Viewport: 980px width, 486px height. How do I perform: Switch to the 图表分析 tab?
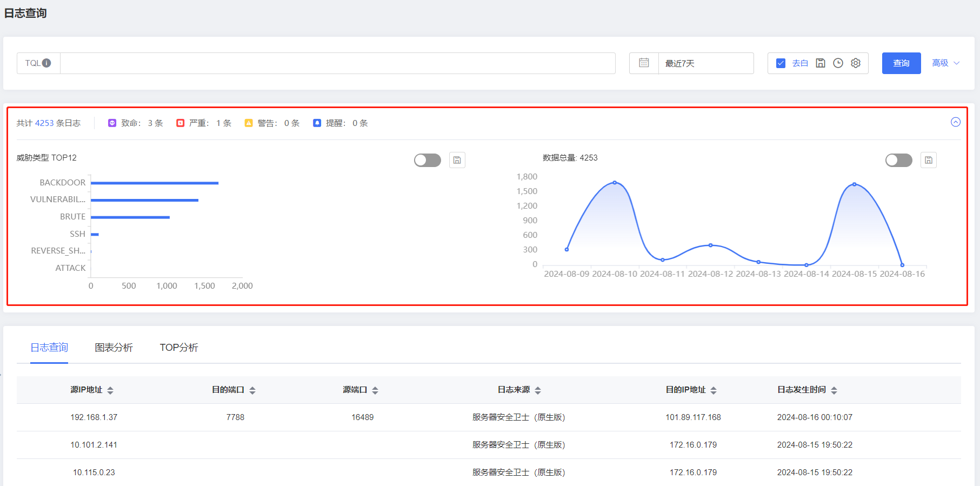point(114,348)
